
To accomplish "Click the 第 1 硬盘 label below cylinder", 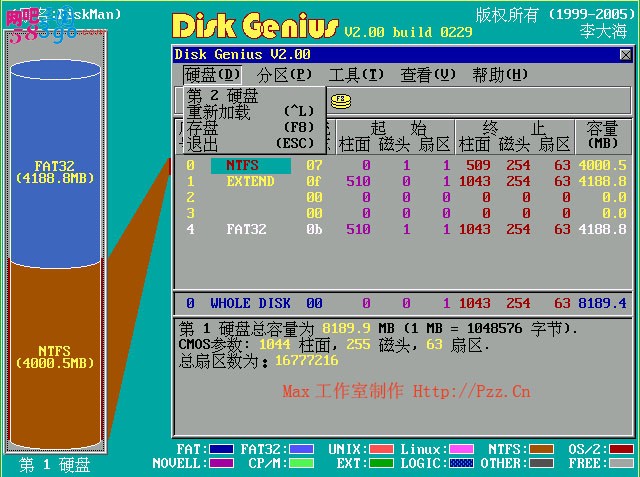I will (x=55, y=465).
